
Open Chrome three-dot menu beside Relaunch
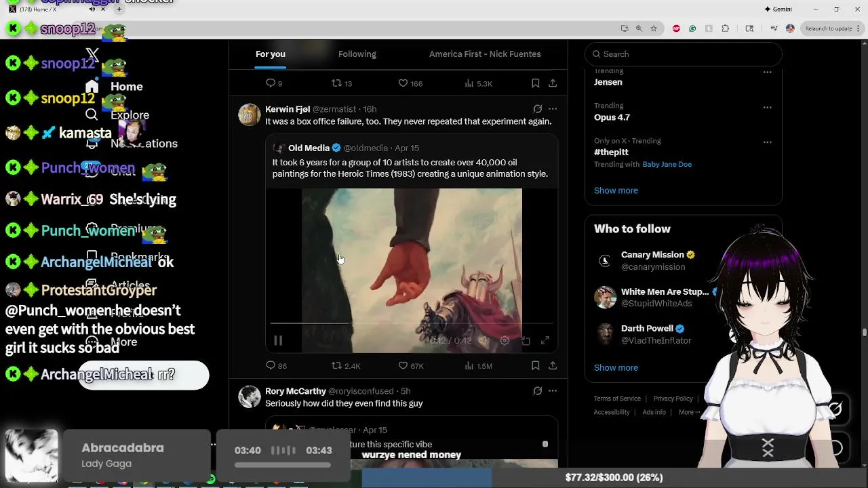pyautogui.click(x=859, y=28)
